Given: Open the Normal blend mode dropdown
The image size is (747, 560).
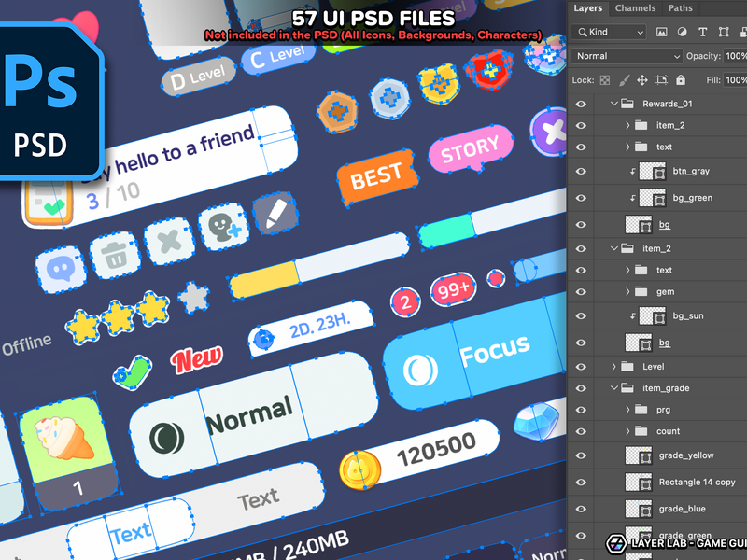Looking at the screenshot, I should 627,56.
